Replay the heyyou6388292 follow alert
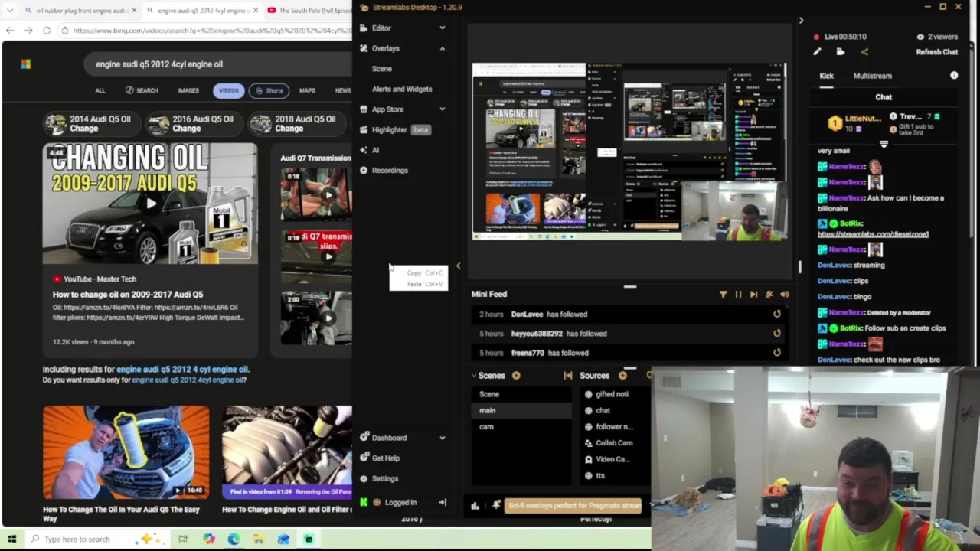Screen dimensions: 980x551 coord(777,334)
